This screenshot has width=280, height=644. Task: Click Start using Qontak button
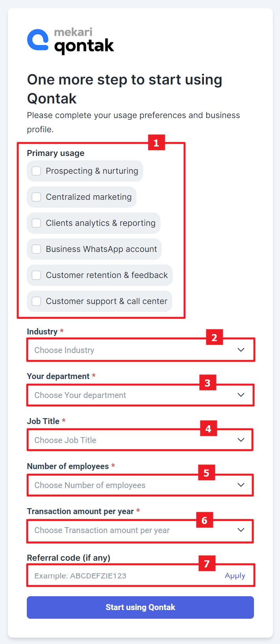[x=140, y=607]
